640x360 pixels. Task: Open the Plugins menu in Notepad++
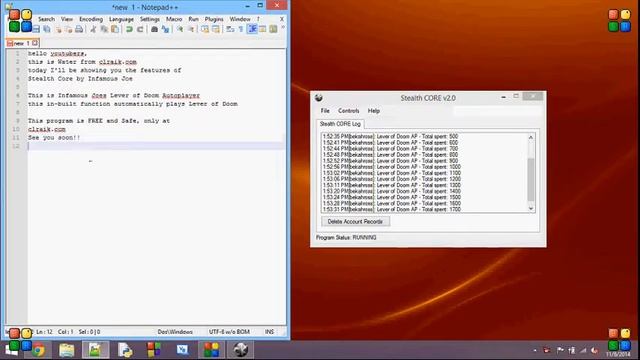[214, 19]
